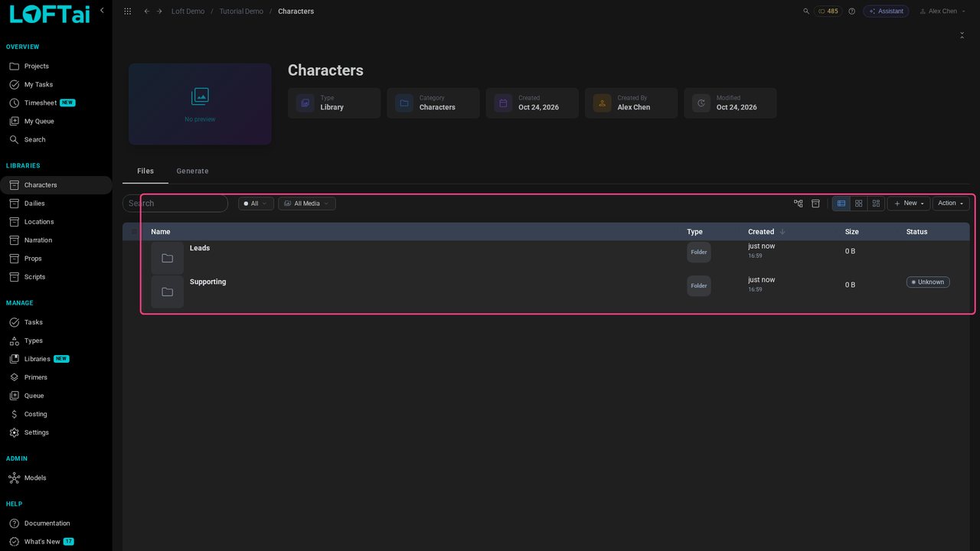Tick the select-all checkbox in table header
Viewport: 980px width, 551px height.
(134, 232)
